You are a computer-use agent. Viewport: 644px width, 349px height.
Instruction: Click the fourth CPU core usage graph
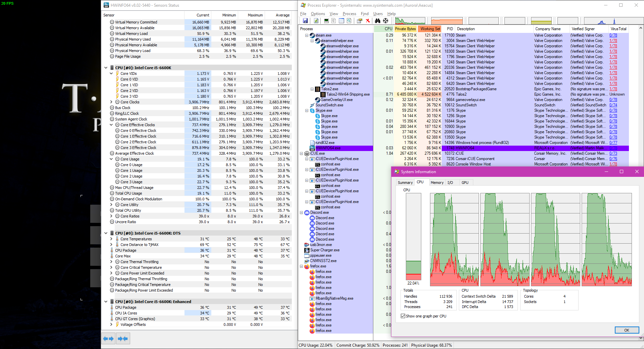click(x=606, y=239)
